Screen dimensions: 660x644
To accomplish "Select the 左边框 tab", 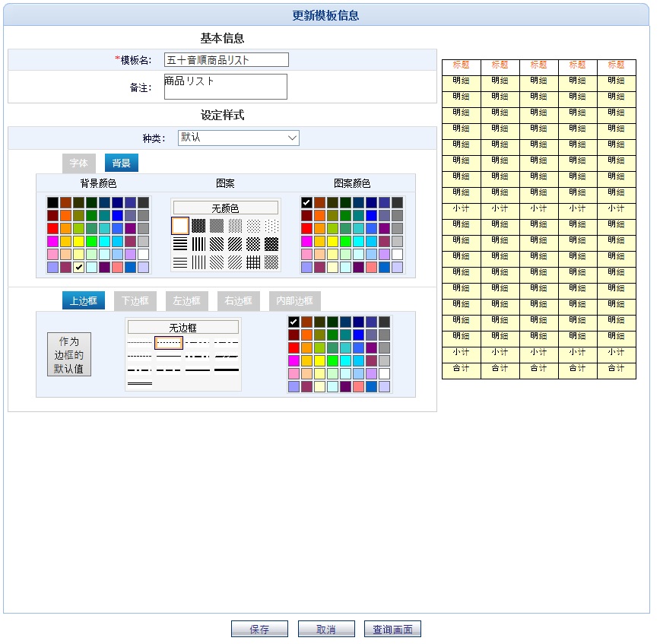I will click(187, 300).
